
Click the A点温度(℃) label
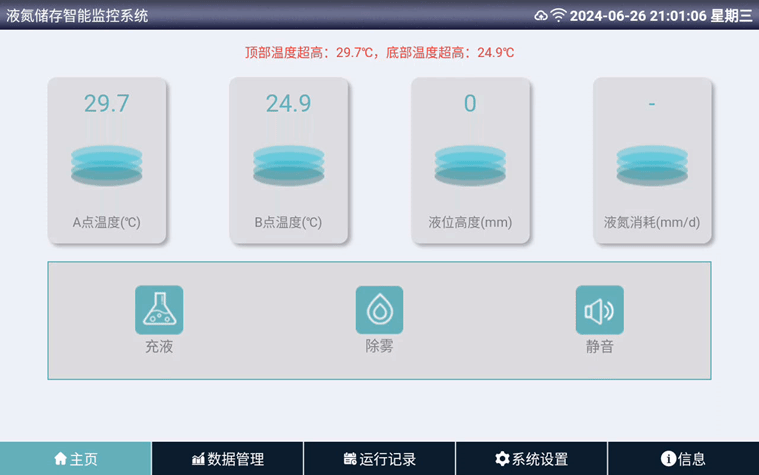tap(106, 222)
